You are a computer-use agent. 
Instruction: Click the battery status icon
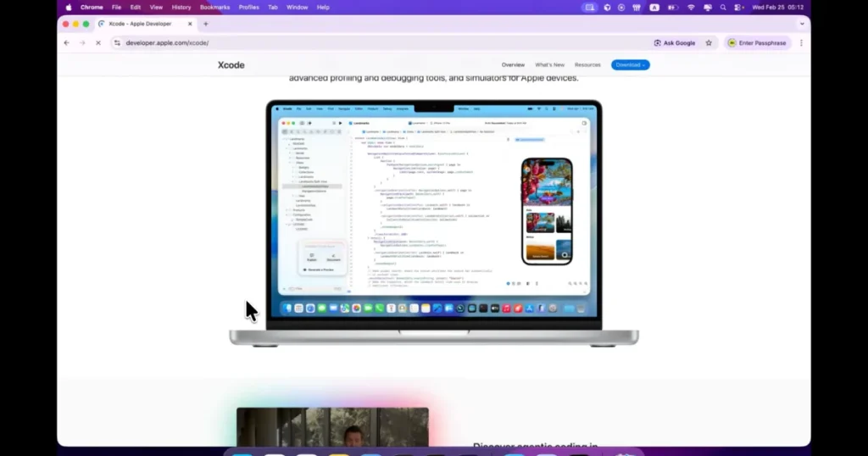(673, 7)
